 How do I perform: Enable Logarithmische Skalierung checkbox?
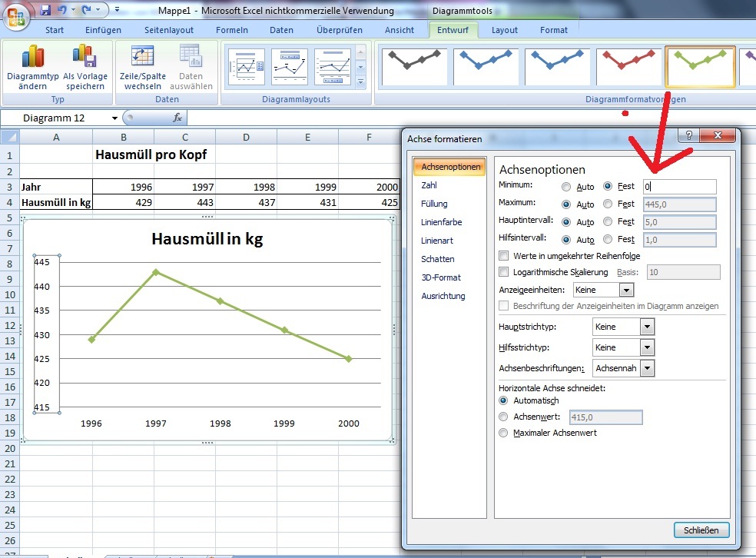tap(504, 272)
